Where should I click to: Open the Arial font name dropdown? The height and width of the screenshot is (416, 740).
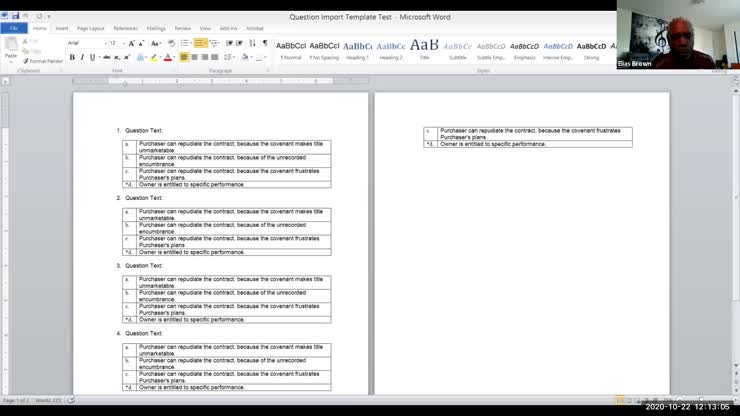click(105, 43)
